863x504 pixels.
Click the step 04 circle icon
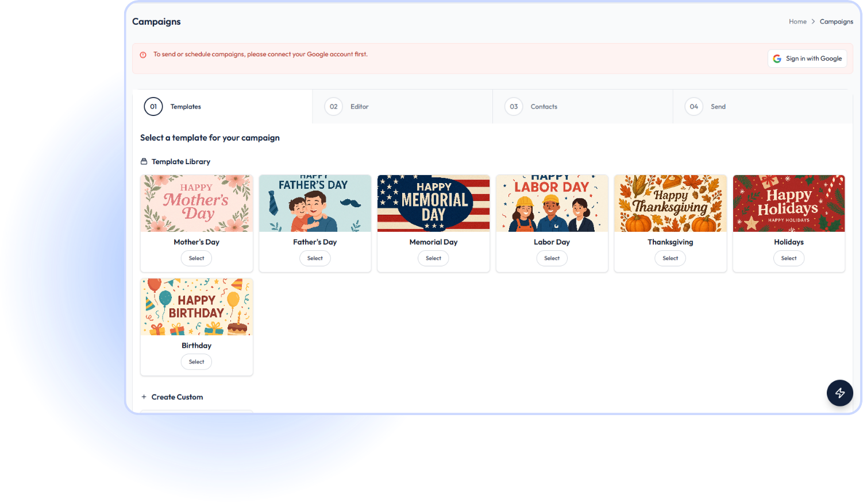pyautogui.click(x=694, y=107)
